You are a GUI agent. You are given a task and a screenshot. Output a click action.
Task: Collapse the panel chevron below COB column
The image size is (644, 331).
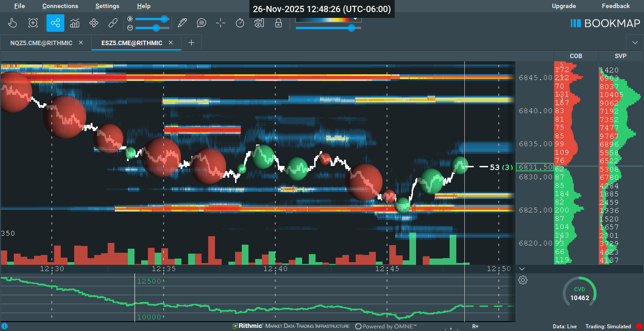tap(522, 269)
